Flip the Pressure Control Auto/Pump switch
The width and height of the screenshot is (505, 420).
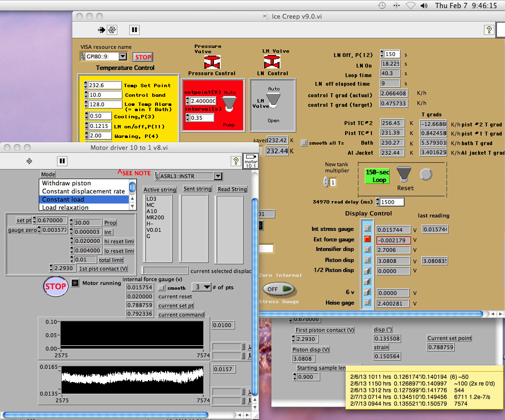point(230,104)
